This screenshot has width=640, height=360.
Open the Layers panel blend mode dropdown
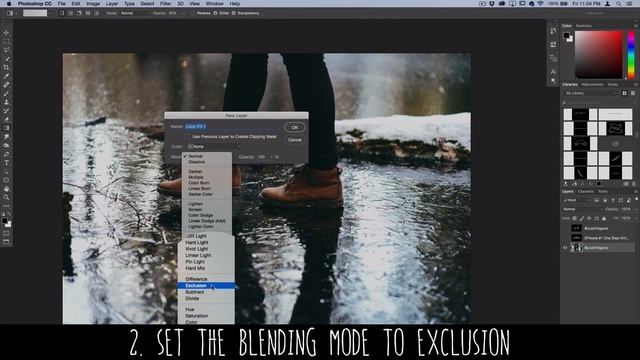(x=582, y=209)
